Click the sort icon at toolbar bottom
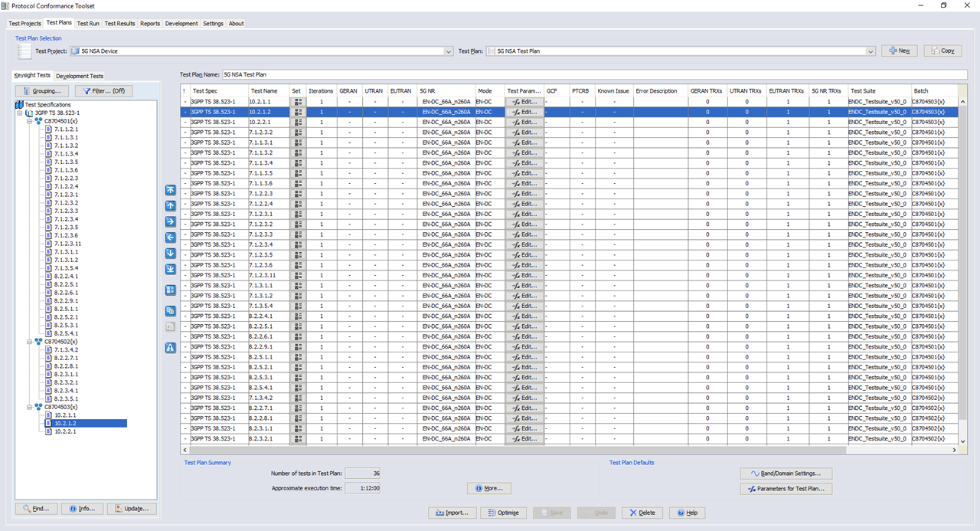Viewport: 980px width, 531px height. [170, 347]
